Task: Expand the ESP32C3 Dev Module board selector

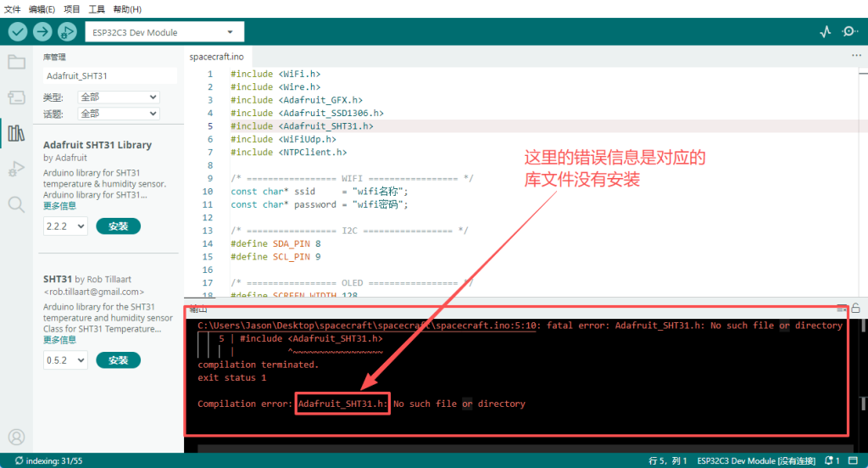Action: pyautogui.click(x=164, y=32)
